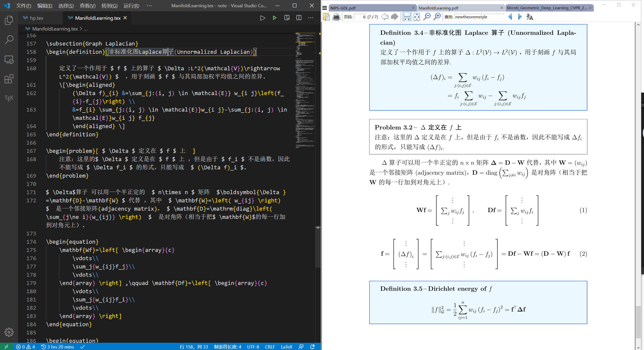Open the Extensions view icon

point(9,79)
